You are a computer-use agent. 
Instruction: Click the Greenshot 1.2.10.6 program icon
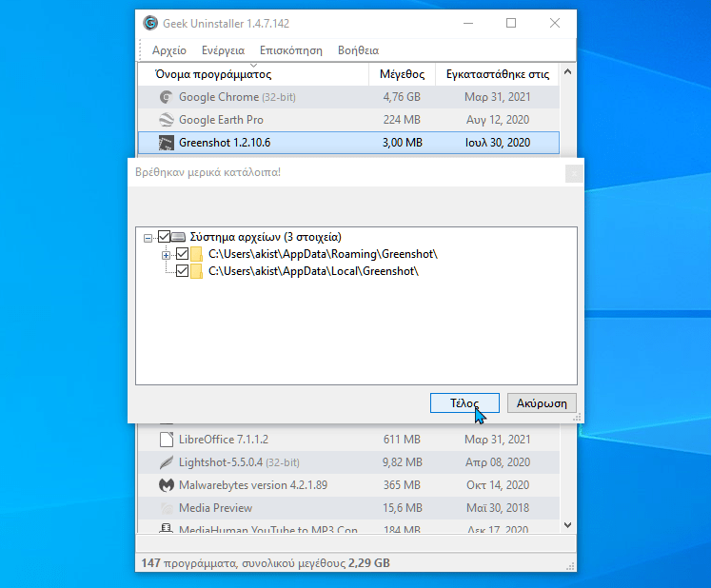point(167,143)
